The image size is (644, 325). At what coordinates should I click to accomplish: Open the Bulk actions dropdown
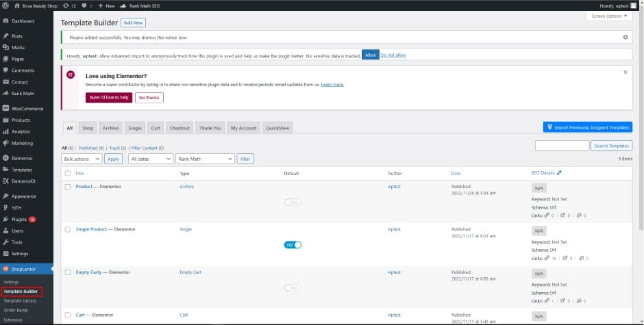(82, 159)
